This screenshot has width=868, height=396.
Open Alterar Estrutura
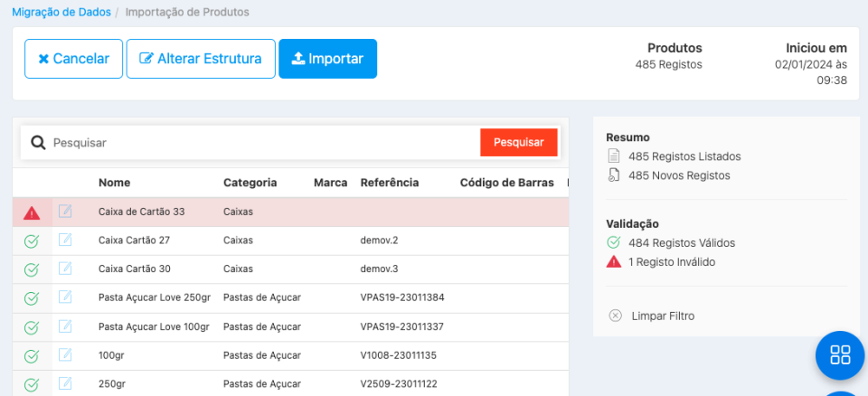tap(201, 59)
